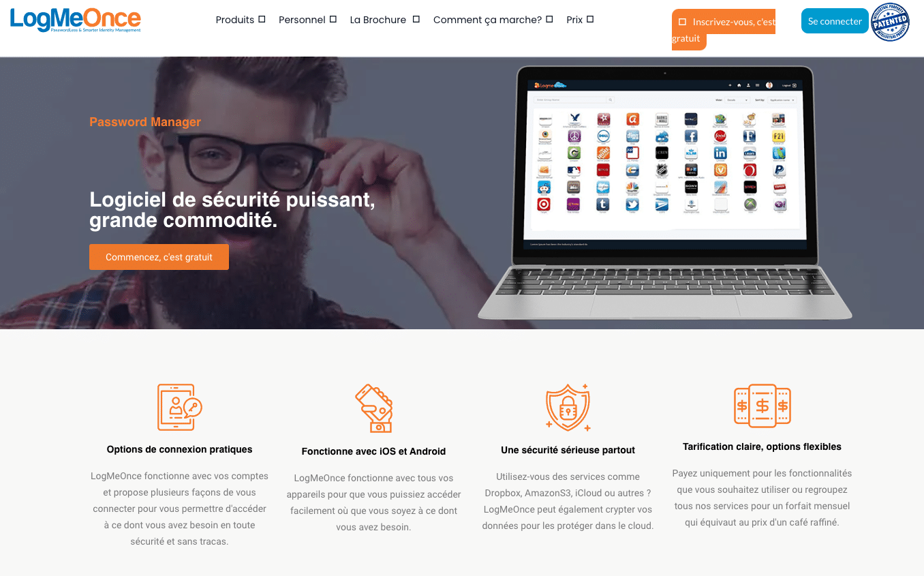Expand the Personnel dropdown arrow
The height and width of the screenshot is (576, 924).
pos(333,19)
